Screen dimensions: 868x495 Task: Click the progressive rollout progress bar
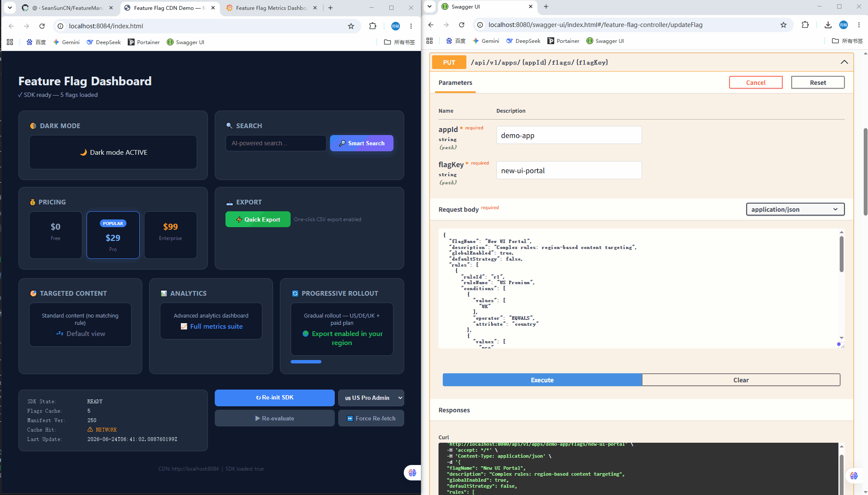(x=306, y=362)
